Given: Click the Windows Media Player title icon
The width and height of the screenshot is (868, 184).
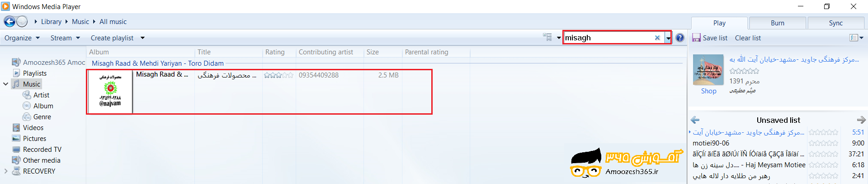Looking at the screenshot, I should tap(5, 6).
